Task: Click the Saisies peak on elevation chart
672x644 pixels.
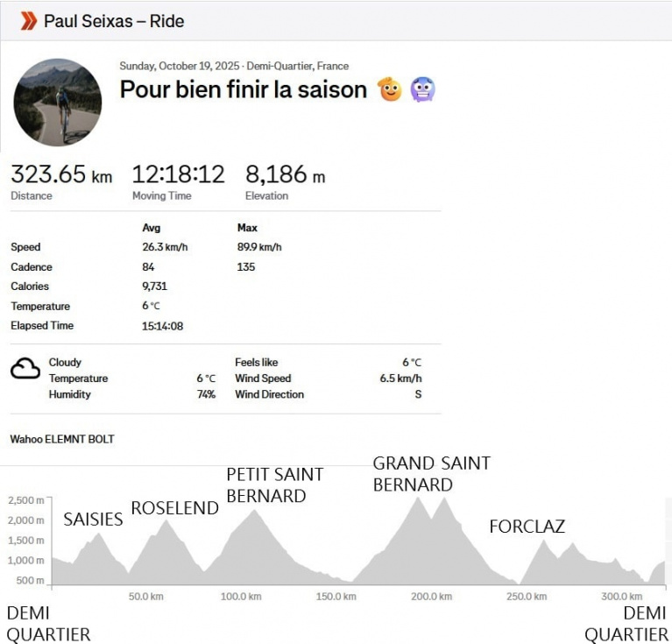Action: pyautogui.click(x=99, y=534)
